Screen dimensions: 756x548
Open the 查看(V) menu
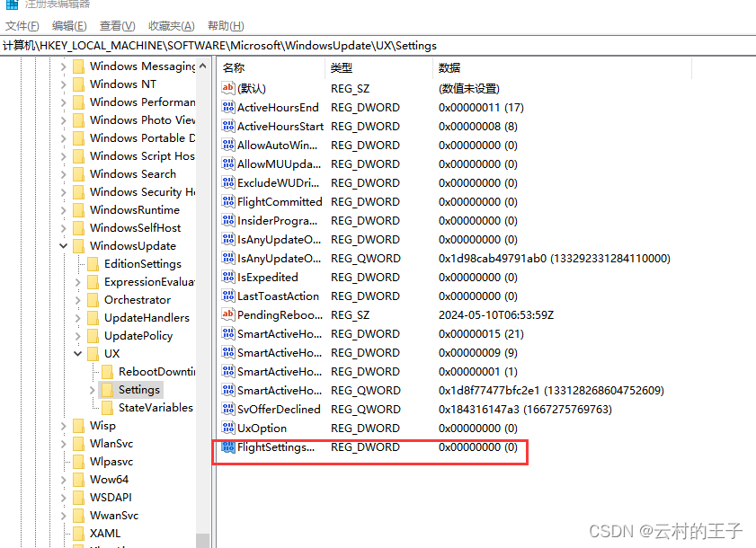tap(117, 26)
